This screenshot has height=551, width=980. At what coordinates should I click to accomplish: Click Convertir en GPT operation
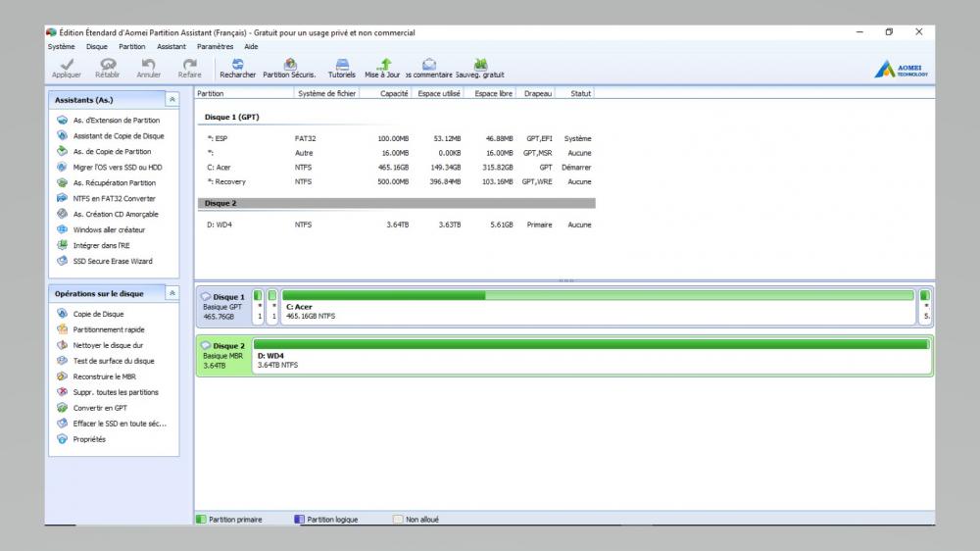click(100, 408)
